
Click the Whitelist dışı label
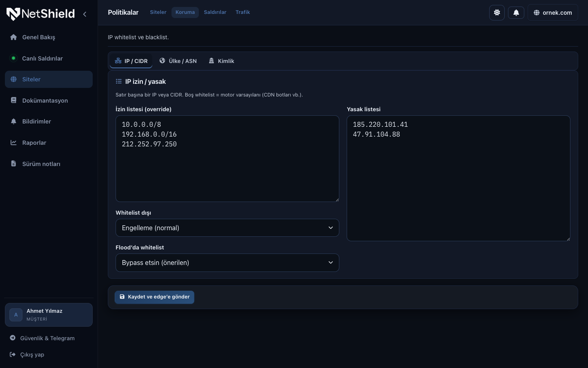coord(133,213)
